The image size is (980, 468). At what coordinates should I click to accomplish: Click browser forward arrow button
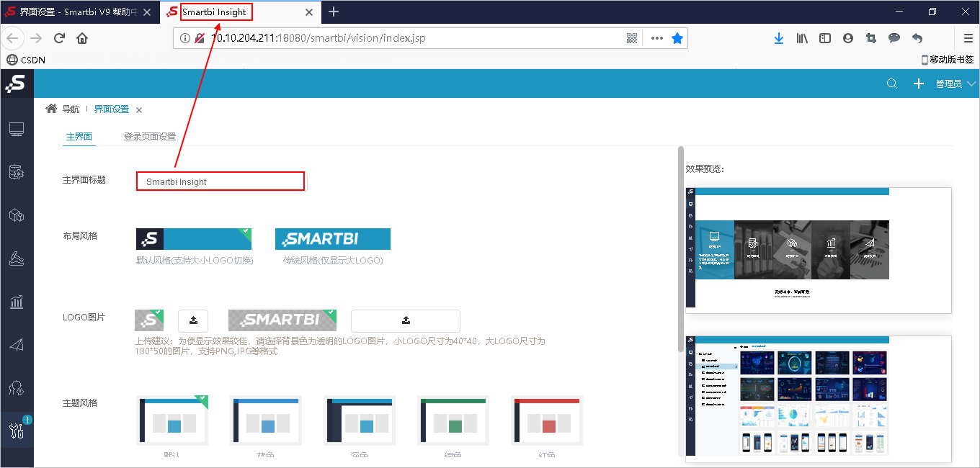36,38
